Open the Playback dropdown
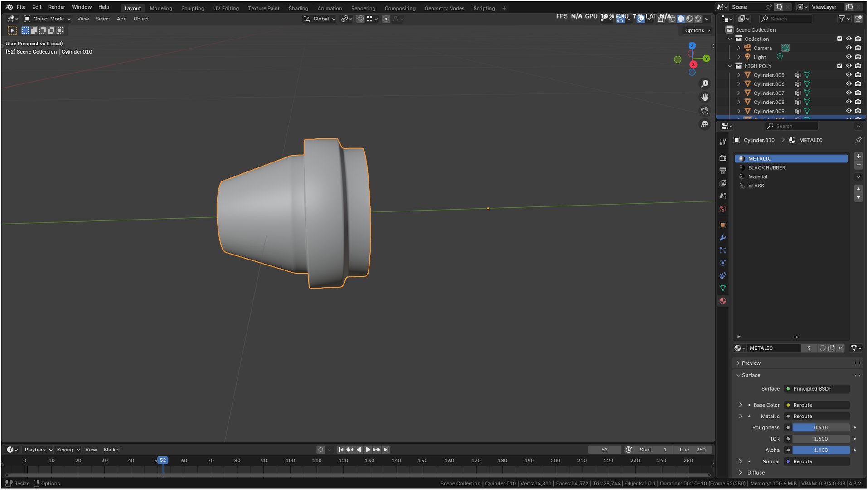Viewport: 868px width, 490px height. [38, 450]
